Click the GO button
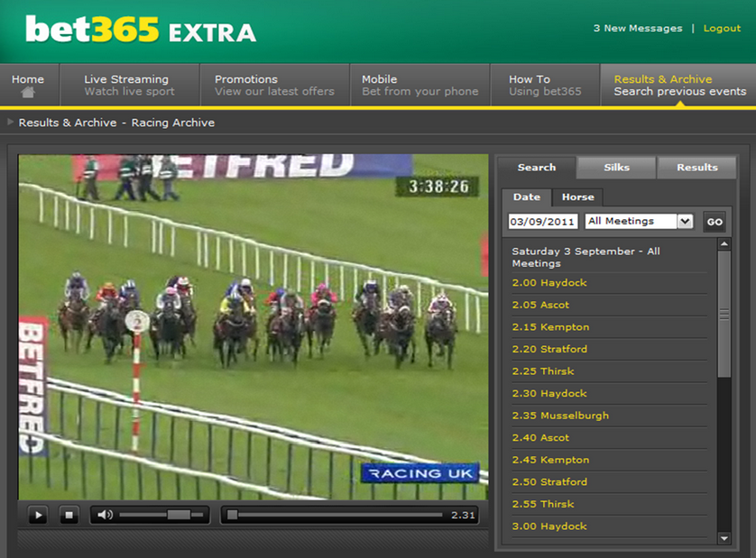756x558 pixels. click(x=715, y=222)
